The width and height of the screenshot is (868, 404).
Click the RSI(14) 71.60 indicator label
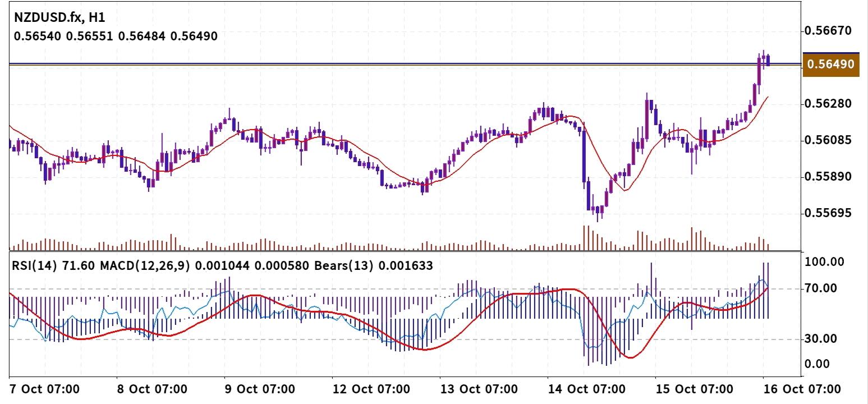[x=54, y=266]
